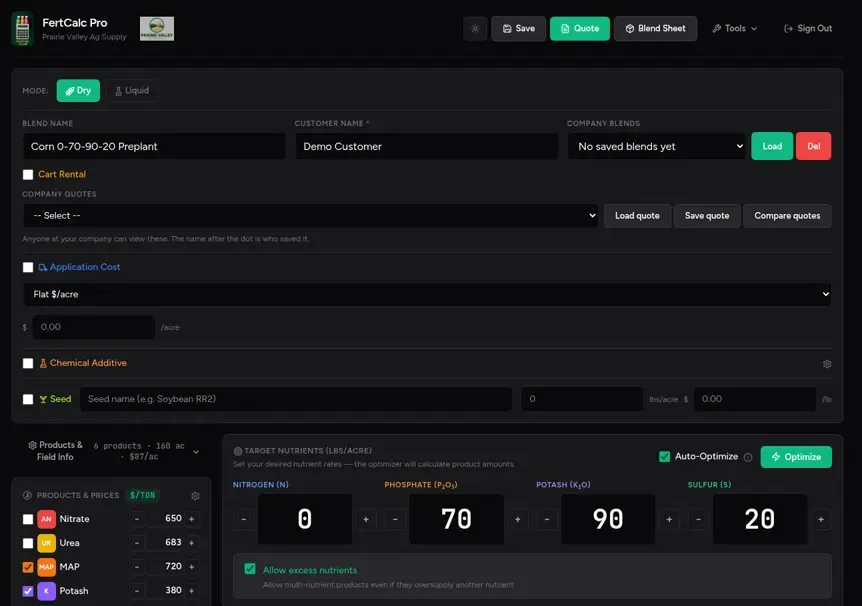This screenshot has height=606, width=862.
Task: Increase the Urea price with plus
Action: point(192,543)
